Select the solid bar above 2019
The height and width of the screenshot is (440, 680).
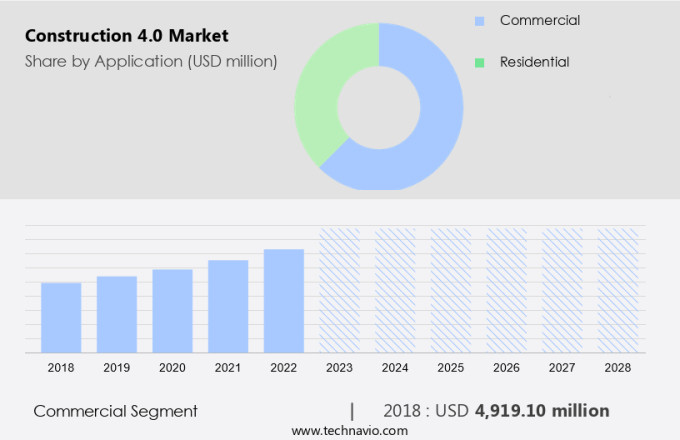click(117, 314)
